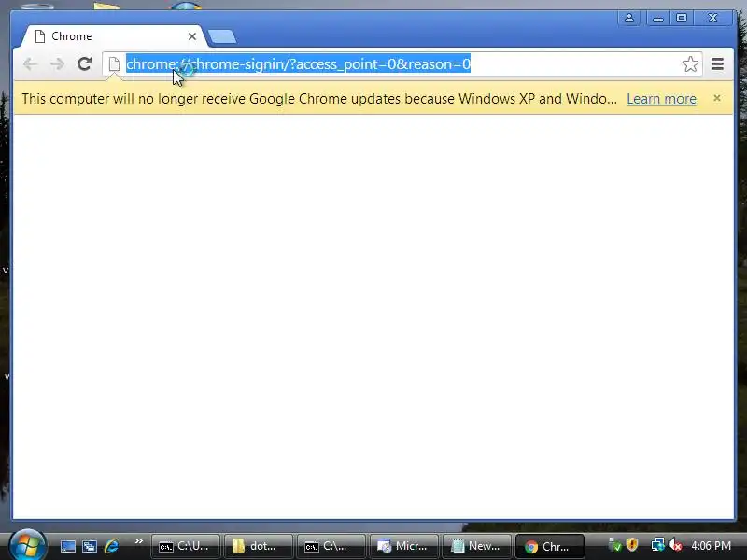Reload the current Chrome page
Viewport: 747px width, 560px height.
85,63
